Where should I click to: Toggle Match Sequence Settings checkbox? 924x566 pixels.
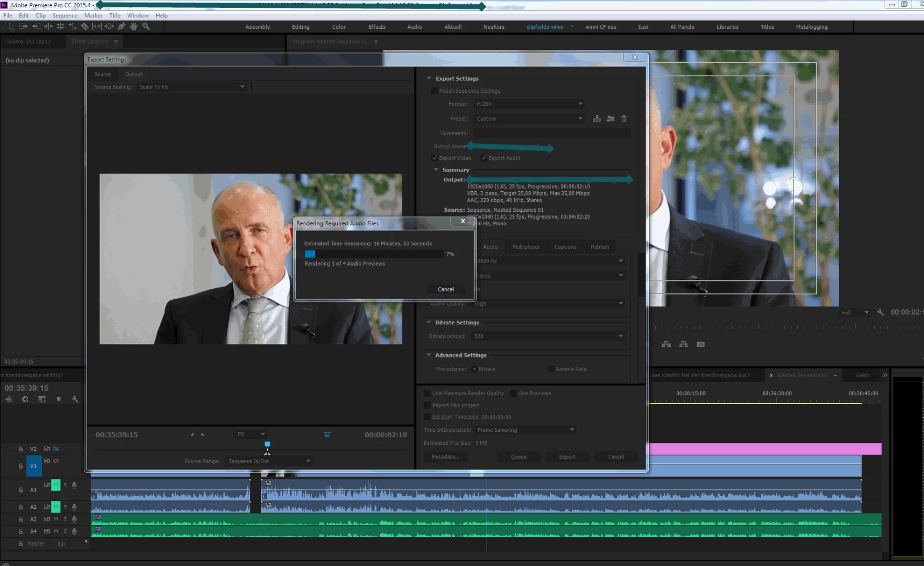coord(434,91)
